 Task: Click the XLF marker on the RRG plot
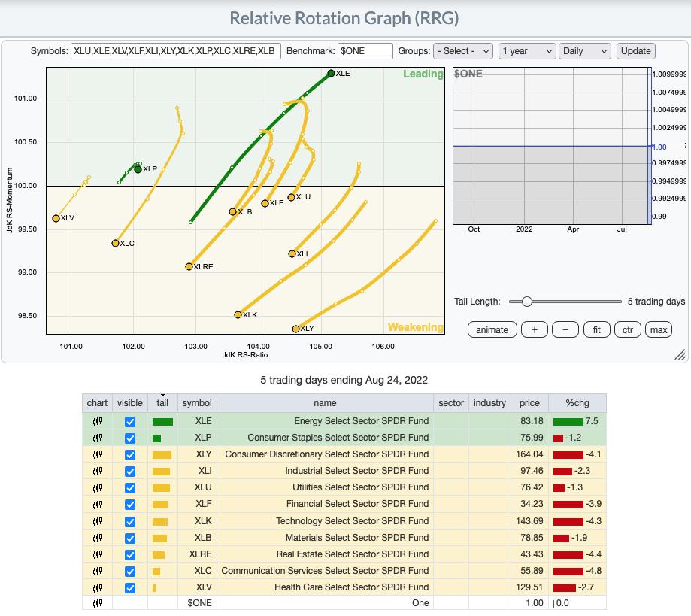(265, 203)
